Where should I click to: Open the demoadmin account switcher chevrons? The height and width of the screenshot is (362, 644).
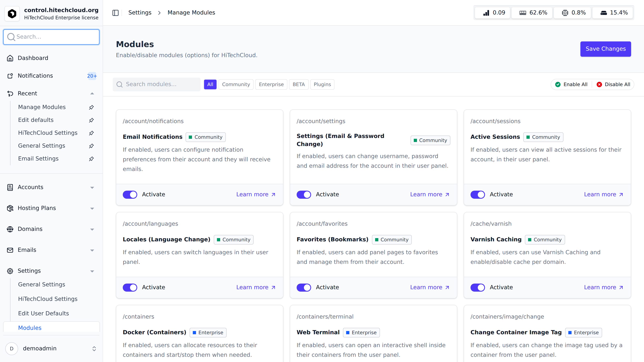coord(94,349)
